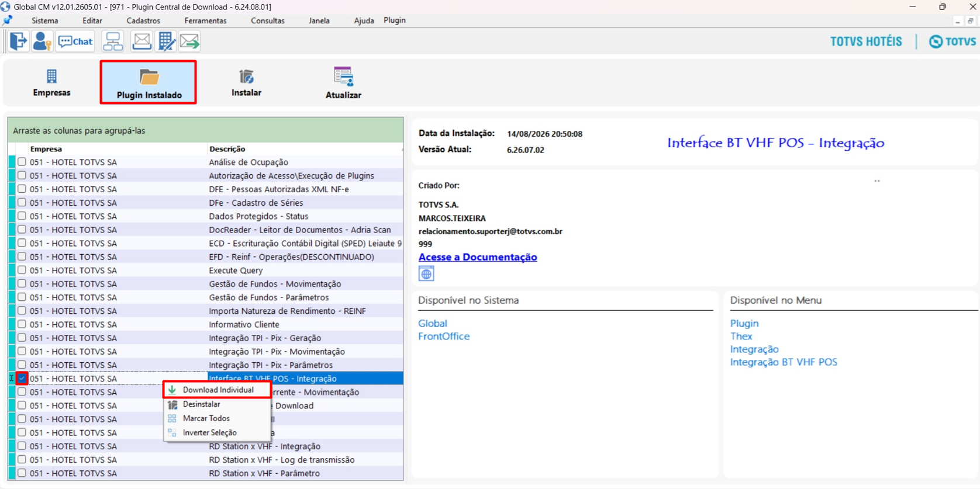Select the Autorização de Acesso\Execução de Plugins row

pos(206,175)
